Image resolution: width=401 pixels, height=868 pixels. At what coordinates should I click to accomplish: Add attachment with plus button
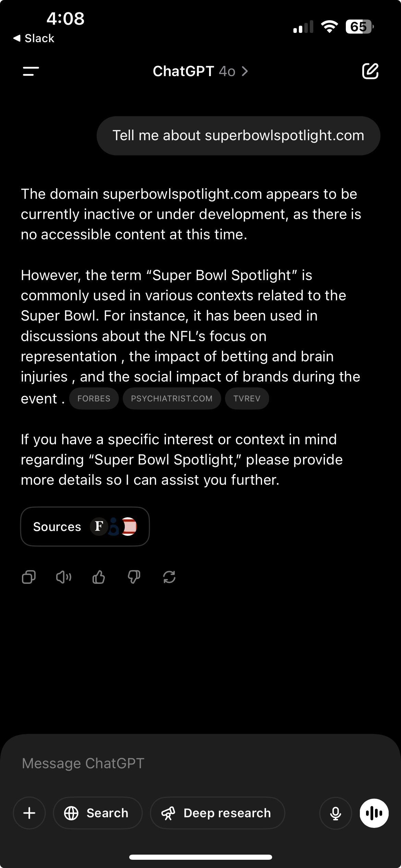(29, 813)
